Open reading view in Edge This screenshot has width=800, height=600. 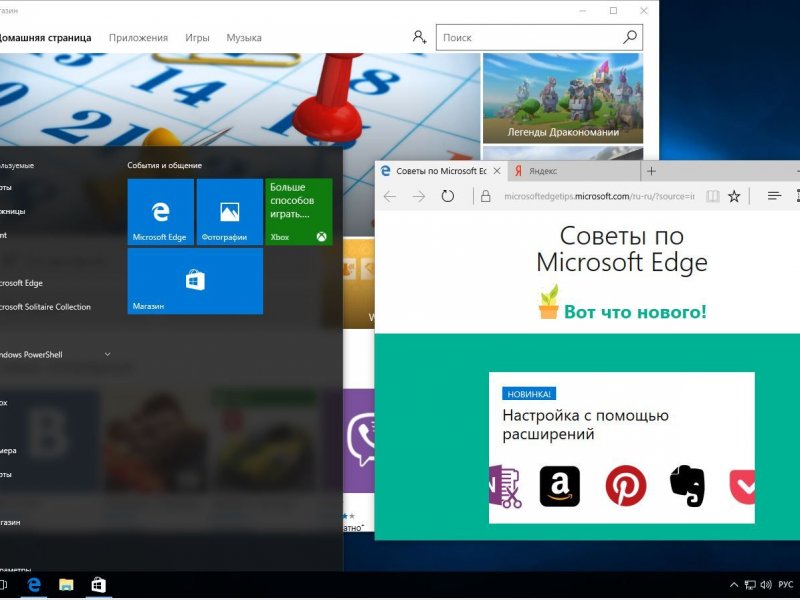713,196
